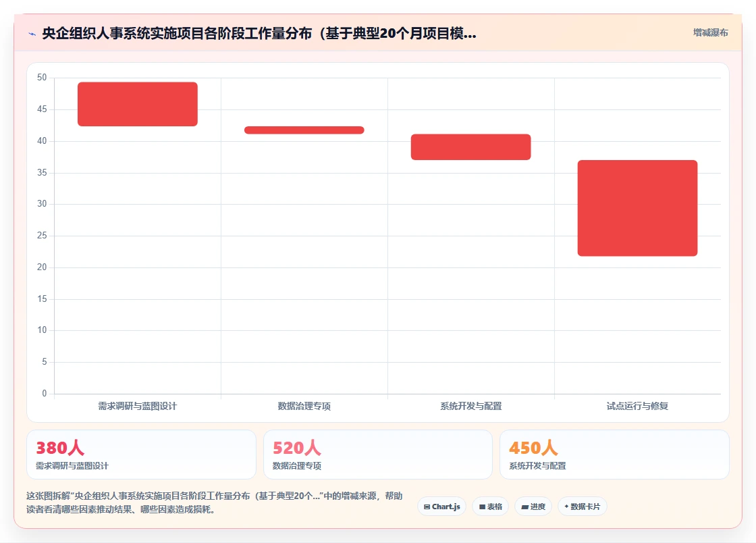Click the large red bar for 试点运行与修复
This screenshot has height=543, width=756.
coord(637,208)
